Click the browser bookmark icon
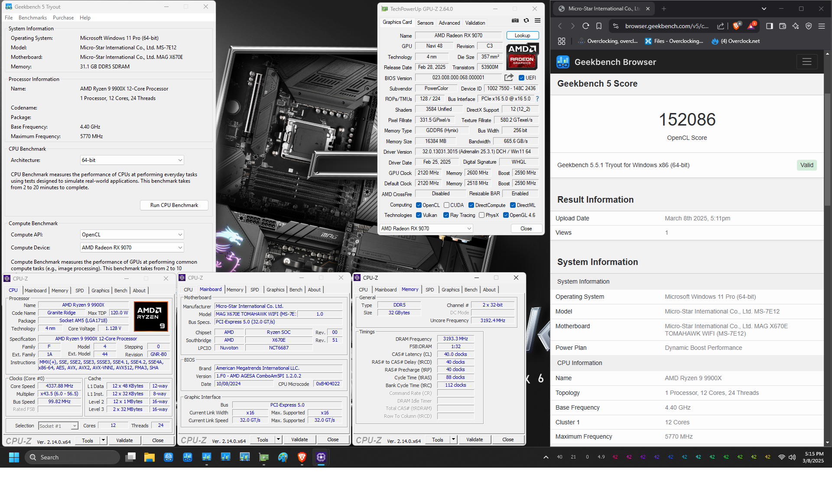This screenshot has height=504, width=832. tap(599, 26)
